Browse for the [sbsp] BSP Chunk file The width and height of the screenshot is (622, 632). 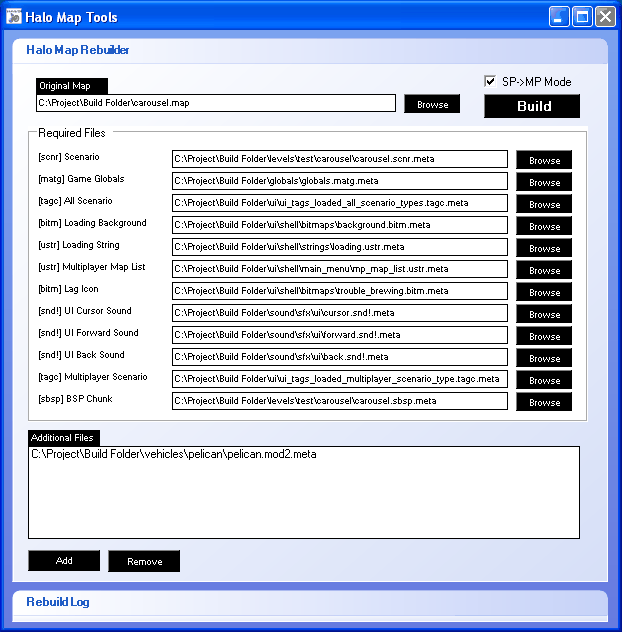tap(544, 402)
